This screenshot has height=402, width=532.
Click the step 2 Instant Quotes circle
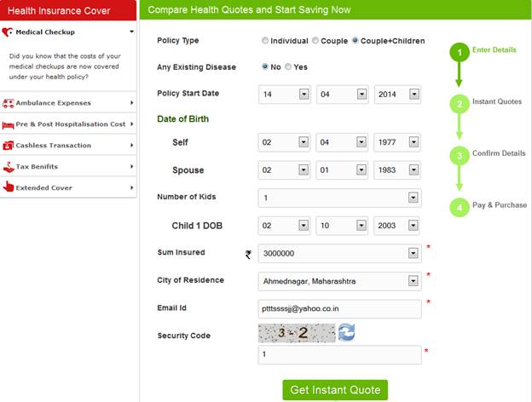(x=459, y=104)
